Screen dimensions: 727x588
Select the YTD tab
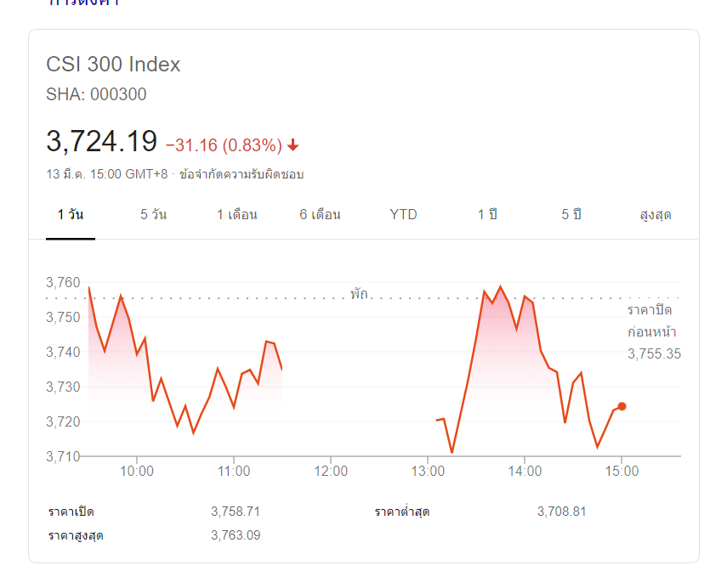click(403, 214)
